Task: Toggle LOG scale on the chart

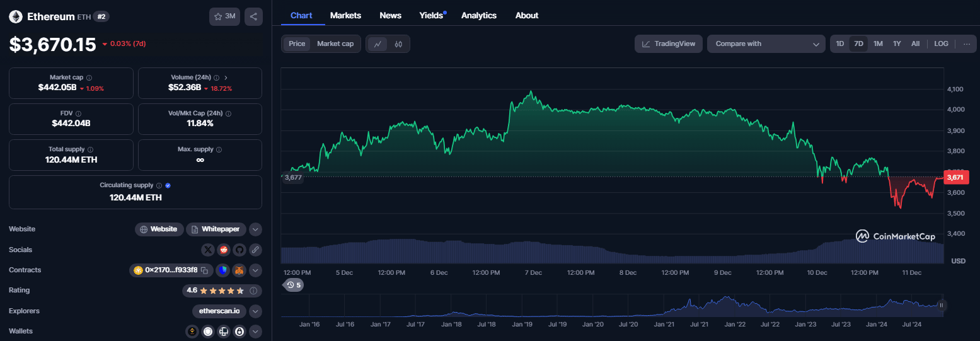Action: (x=941, y=43)
